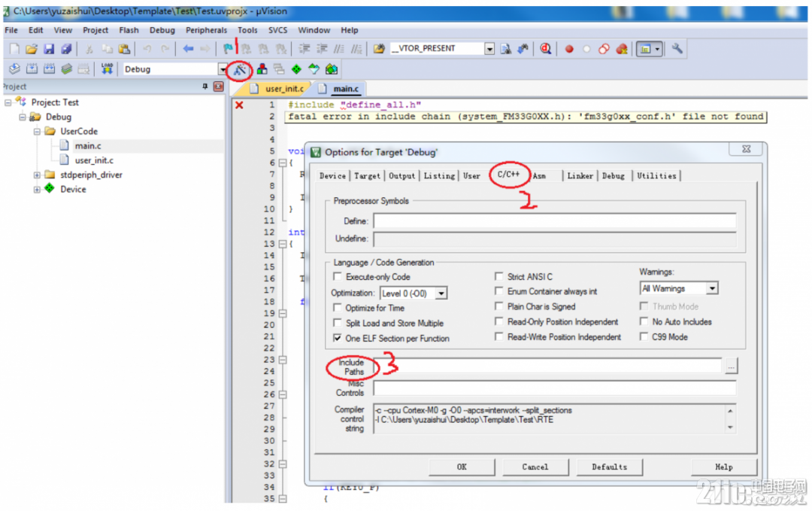Click the green diamond Manage Run-Time Environment icon
This screenshot has width=812, height=511.
[296, 69]
